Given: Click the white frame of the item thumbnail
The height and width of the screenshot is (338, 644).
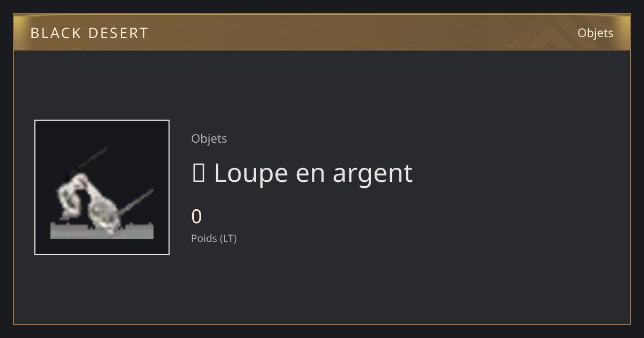Looking at the screenshot, I should [102, 120].
